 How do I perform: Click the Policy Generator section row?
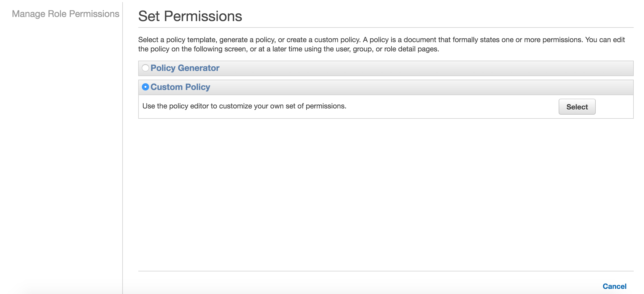click(x=360, y=68)
